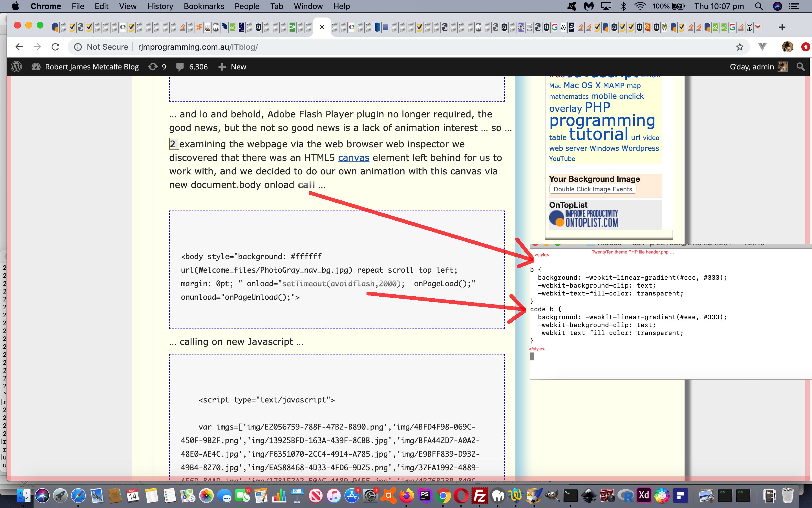Open the Bookmarks menu
Viewport: 812px width, 508px height.
(204, 6)
